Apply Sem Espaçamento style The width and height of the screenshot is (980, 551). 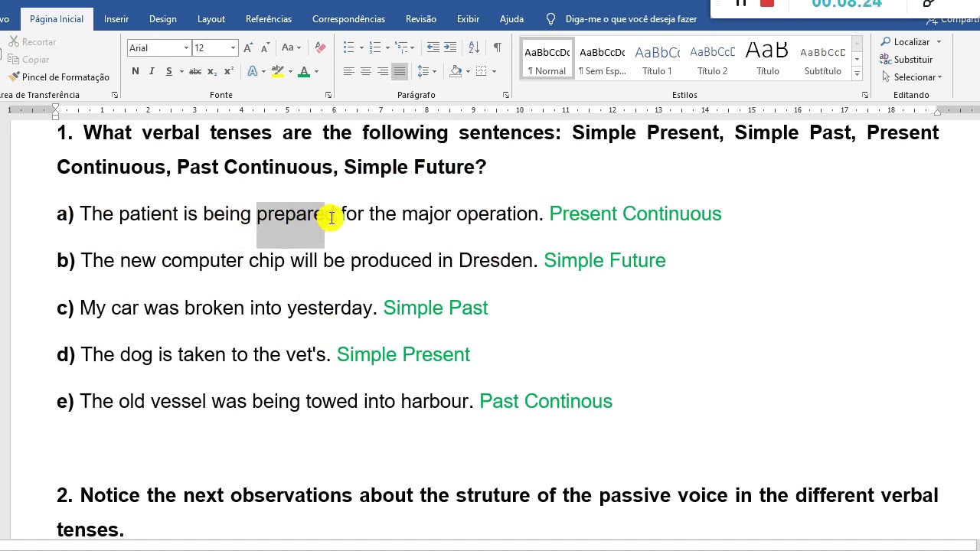[603, 60]
